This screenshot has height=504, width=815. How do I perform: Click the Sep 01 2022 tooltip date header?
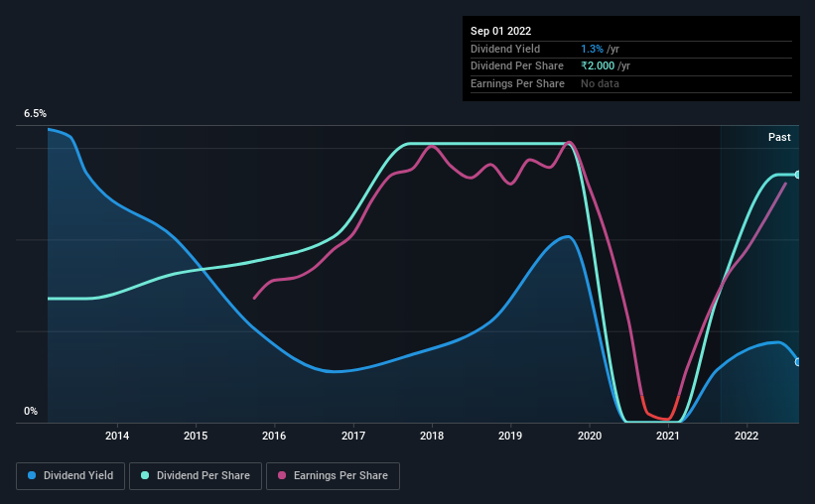(500, 31)
